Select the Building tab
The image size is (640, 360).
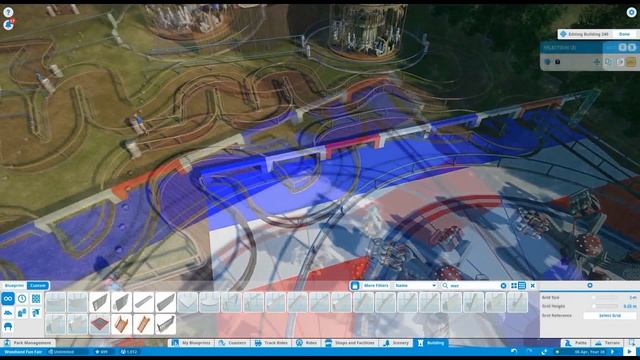(x=431, y=343)
